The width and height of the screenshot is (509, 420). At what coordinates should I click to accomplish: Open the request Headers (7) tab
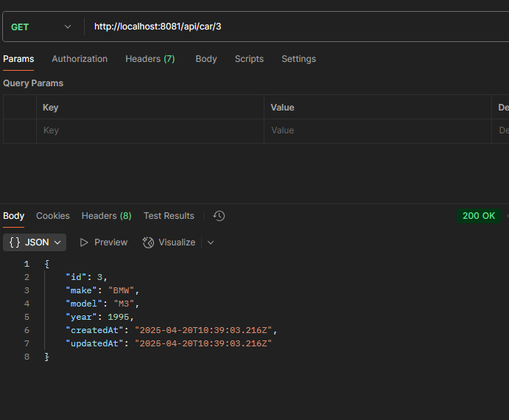150,59
